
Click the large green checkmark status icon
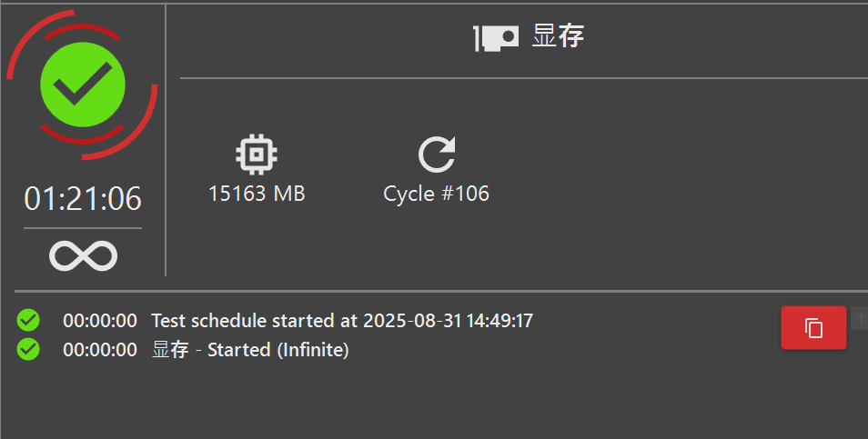[x=83, y=85]
